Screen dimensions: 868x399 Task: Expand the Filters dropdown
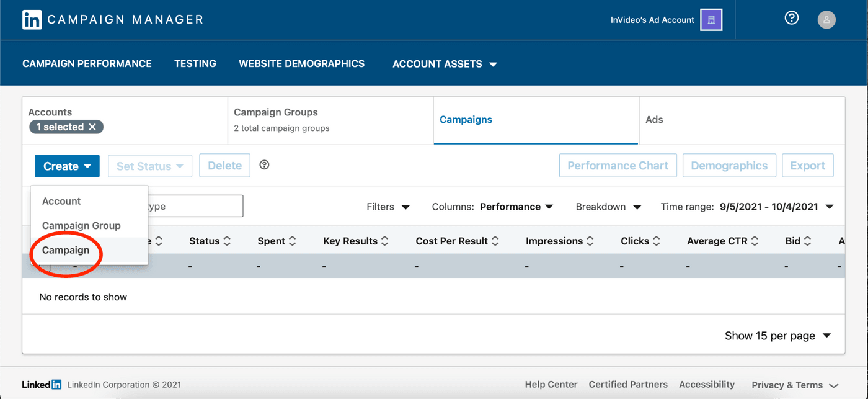(388, 207)
